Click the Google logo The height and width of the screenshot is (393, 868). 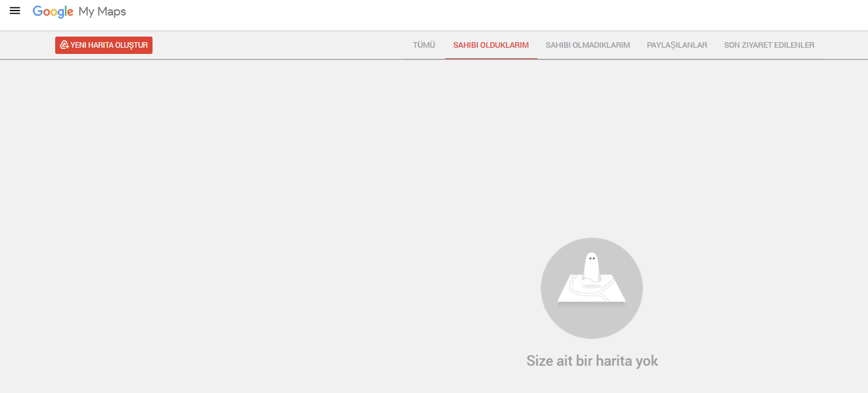click(x=53, y=12)
